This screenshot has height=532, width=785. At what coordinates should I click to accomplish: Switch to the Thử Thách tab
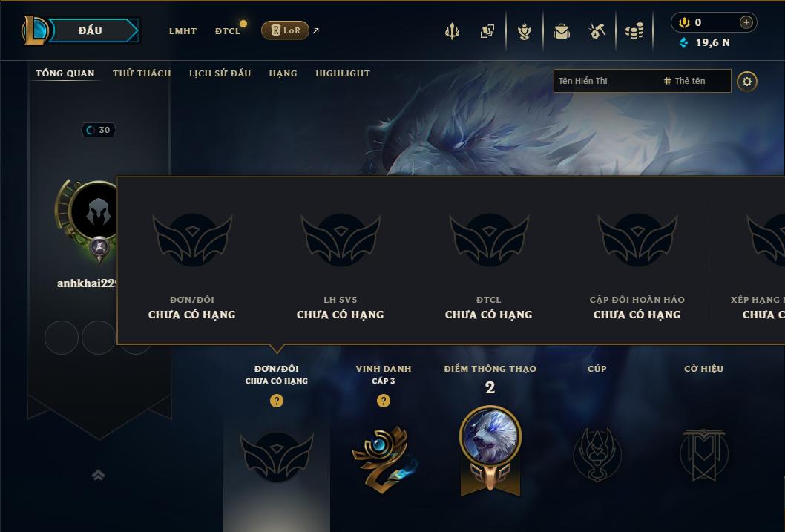click(x=142, y=73)
